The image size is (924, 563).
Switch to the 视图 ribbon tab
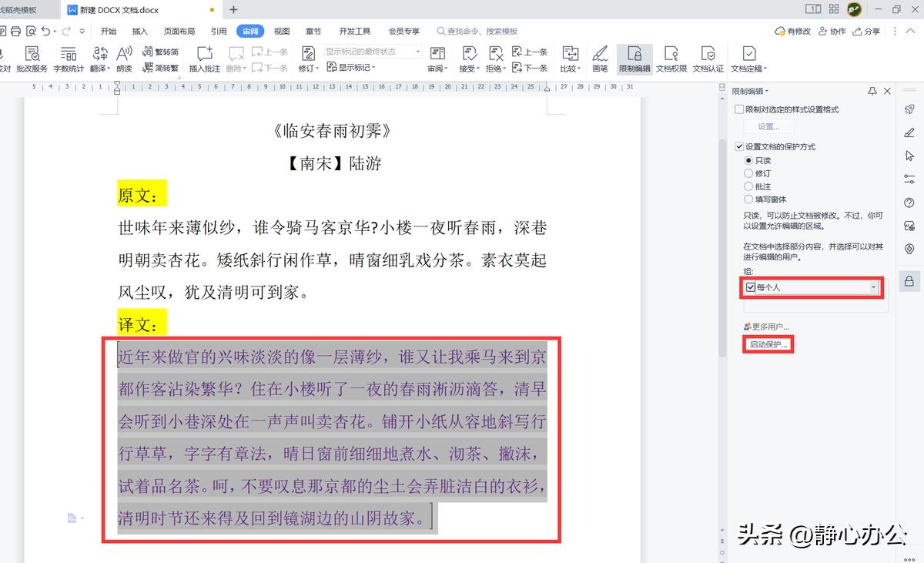(281, 32)
